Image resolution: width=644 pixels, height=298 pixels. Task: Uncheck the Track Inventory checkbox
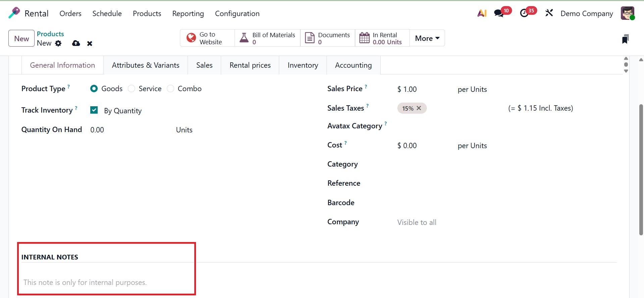coord(94,110)
